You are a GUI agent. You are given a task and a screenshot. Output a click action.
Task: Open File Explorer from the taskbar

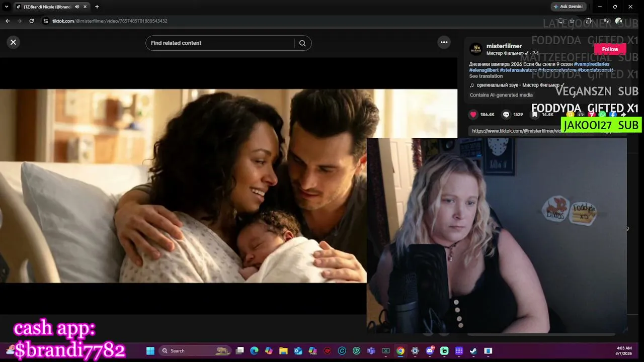(283, 351)
